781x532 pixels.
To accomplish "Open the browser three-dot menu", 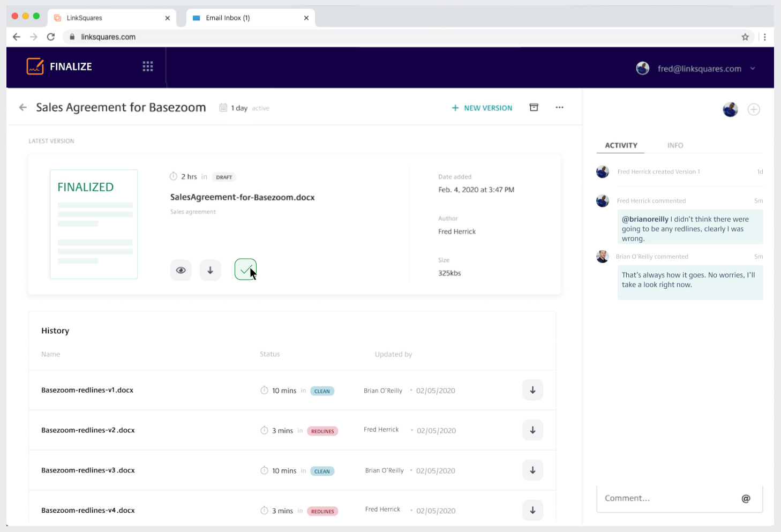I will [764, 37].
